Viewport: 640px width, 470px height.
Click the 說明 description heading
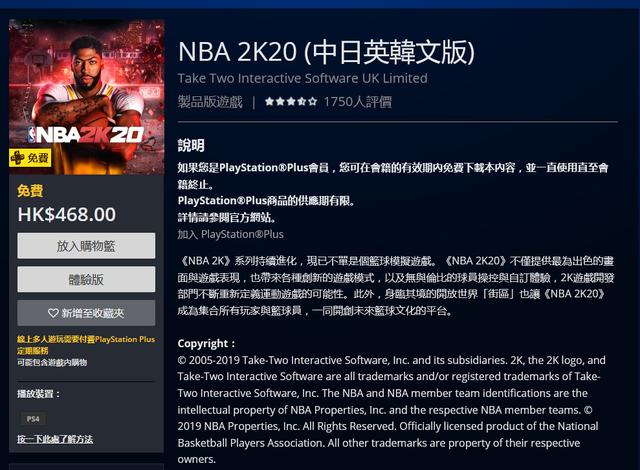191,146
